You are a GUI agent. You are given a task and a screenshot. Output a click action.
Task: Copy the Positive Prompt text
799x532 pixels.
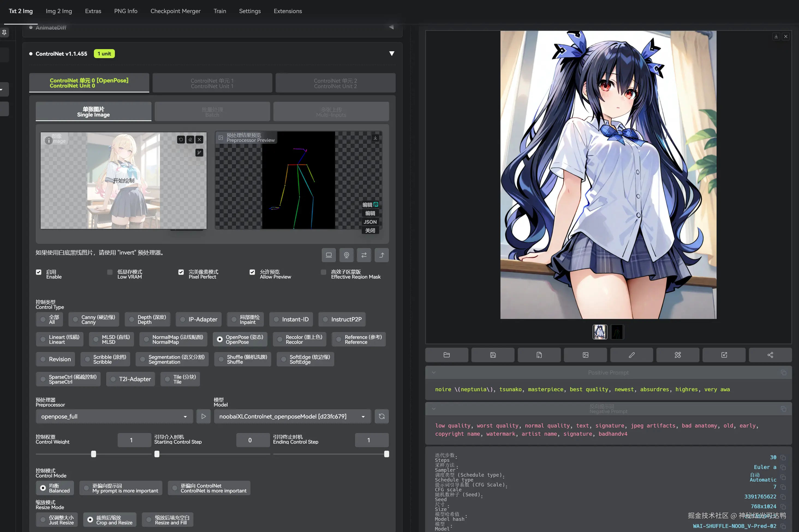783,372
